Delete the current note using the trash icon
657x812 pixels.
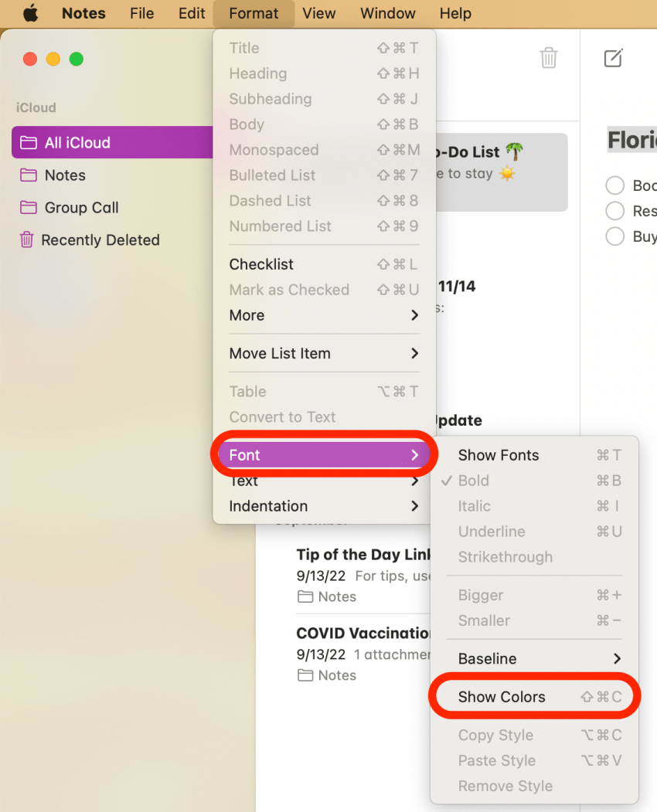[549, 58]
